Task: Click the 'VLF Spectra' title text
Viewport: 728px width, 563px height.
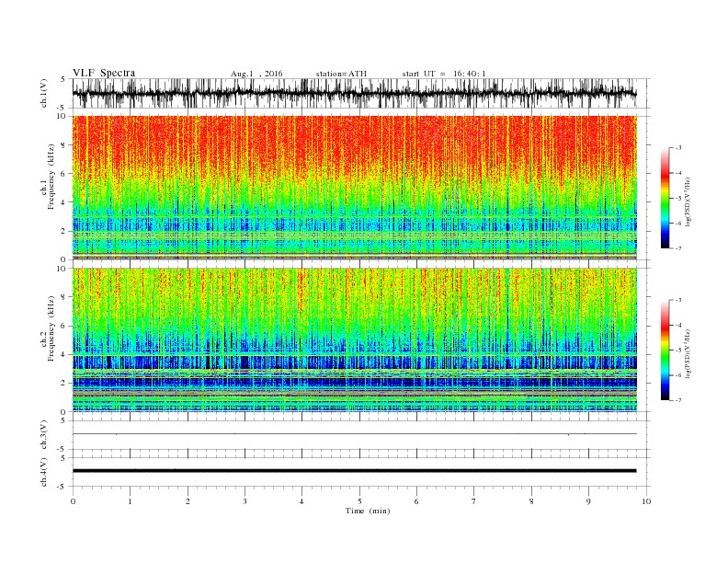Action: [x=104, y=73]
